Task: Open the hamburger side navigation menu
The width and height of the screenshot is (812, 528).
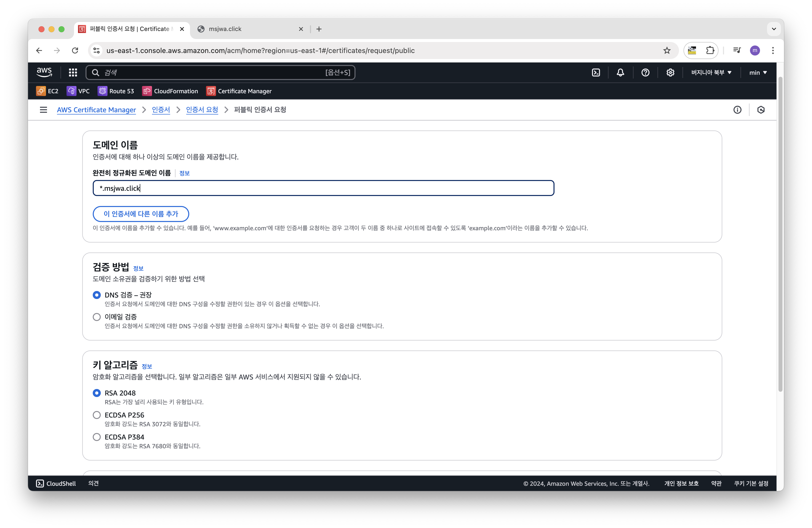Action: pos(43,110)
